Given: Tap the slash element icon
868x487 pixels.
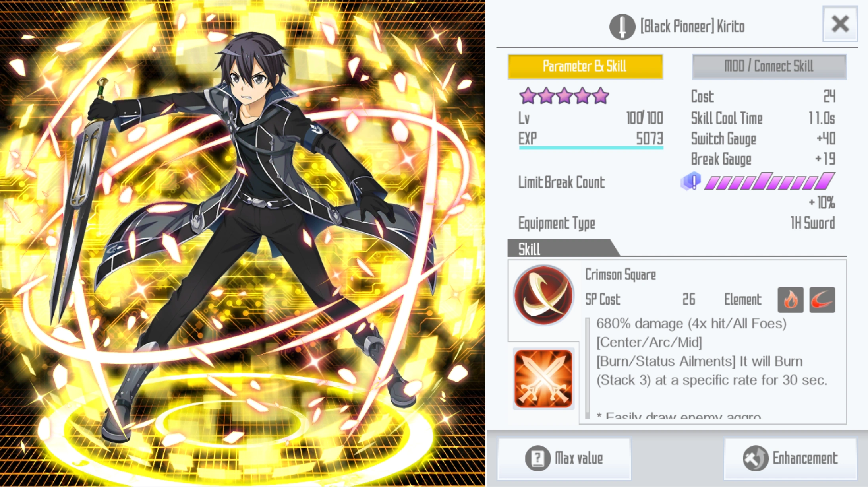Looking at the screenshot, I should tap(822, 300).
